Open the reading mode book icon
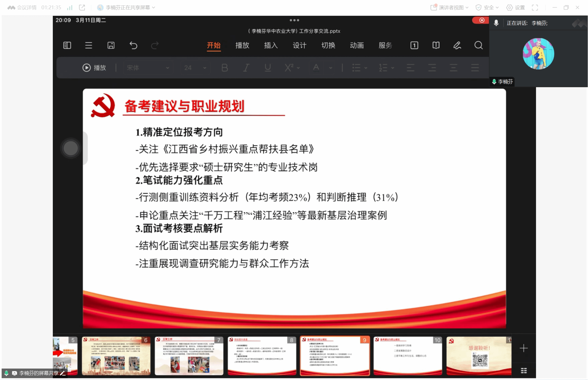Image resolution: width=588 pixels, height=380 pixels. click(x=436, y=45)
